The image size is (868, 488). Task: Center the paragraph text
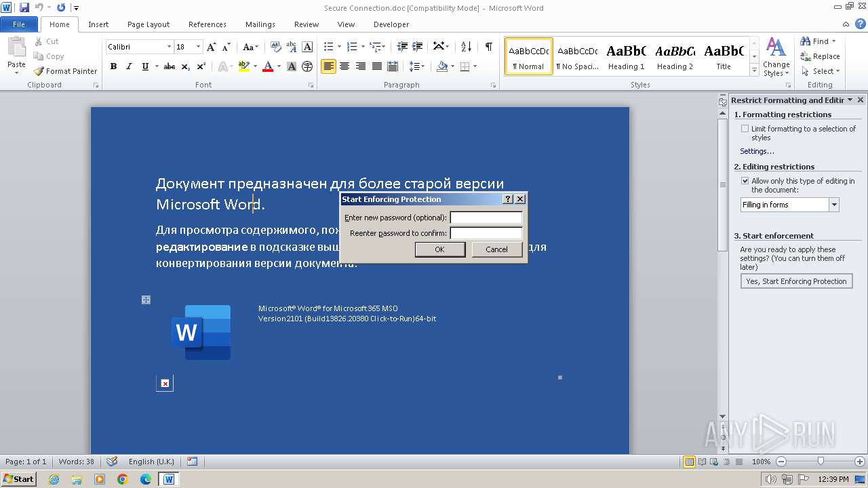coord(344,66)
